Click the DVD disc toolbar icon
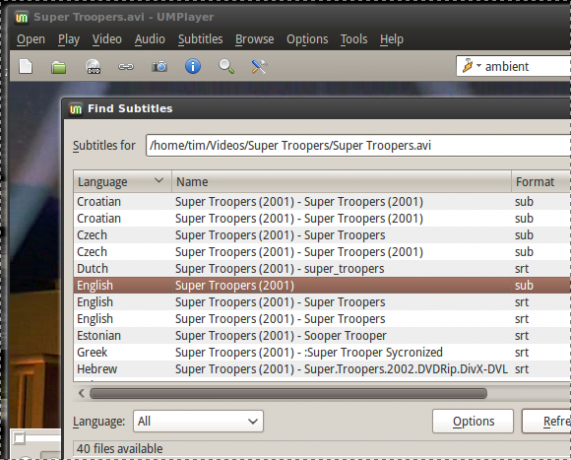This screenshot has height=460, width=571. [x=93, y=67]
